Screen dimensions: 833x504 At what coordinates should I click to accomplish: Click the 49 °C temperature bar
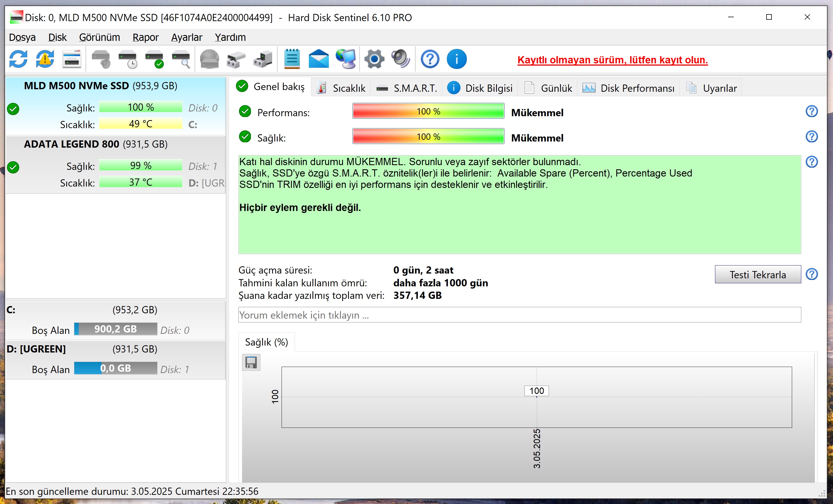141,124
